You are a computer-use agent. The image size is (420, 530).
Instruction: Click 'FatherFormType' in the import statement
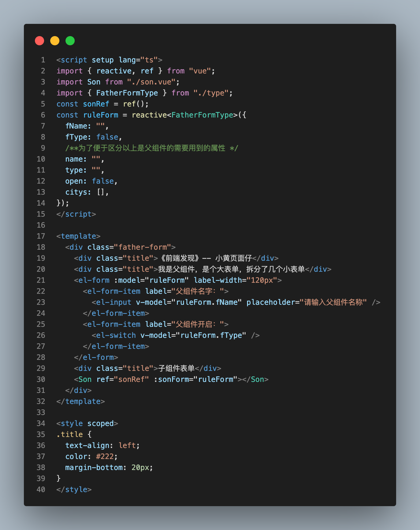click(x=127, y=93)
